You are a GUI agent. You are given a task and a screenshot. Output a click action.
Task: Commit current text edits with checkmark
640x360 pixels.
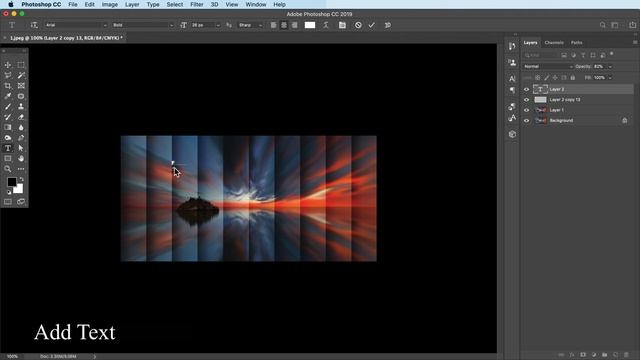[371, 25]
